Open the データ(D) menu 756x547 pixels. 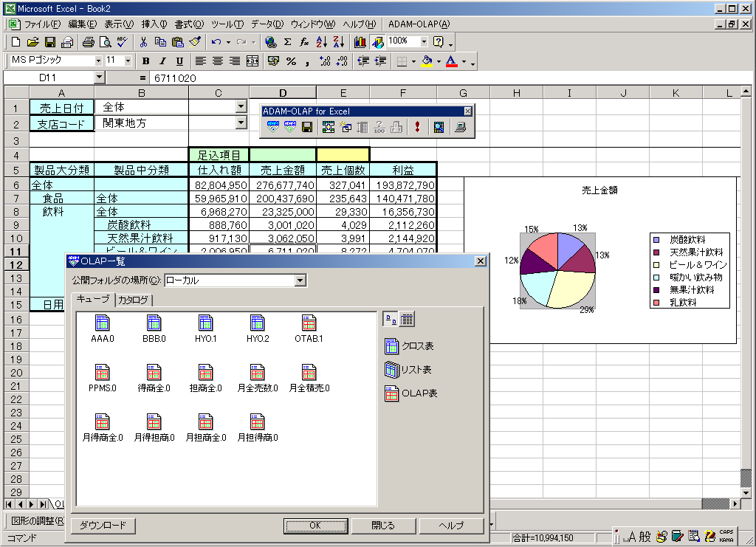click(267, 24)
